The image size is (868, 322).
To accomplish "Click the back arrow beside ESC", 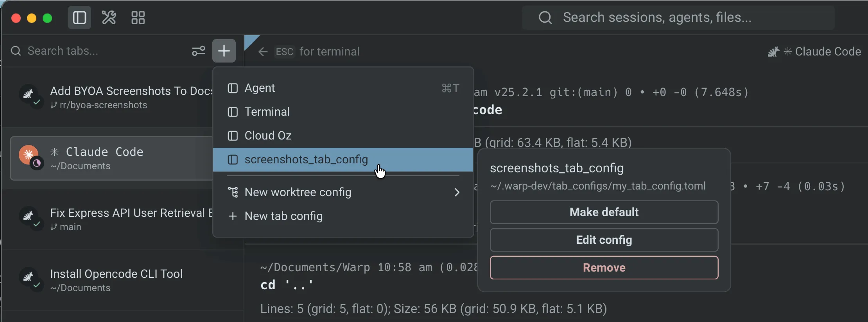I will click(263, 52).
